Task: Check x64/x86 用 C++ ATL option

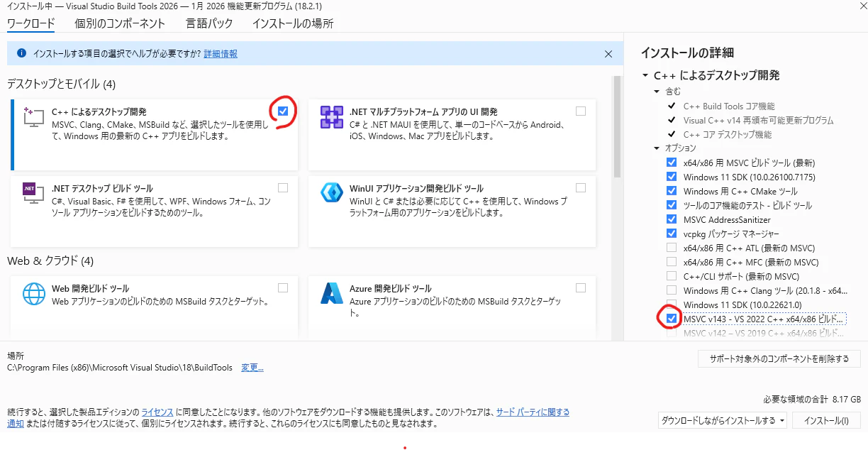Action: coord(672,248)
